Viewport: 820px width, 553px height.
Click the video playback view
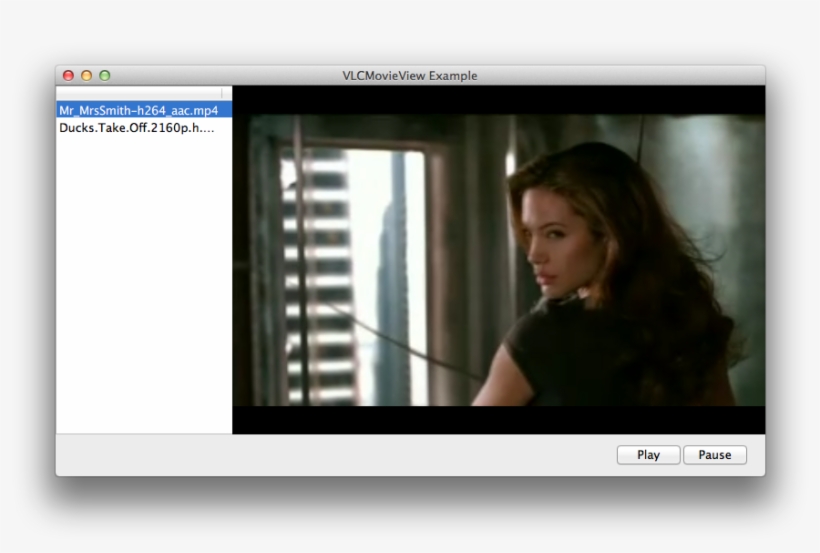[x=499, y=259]
